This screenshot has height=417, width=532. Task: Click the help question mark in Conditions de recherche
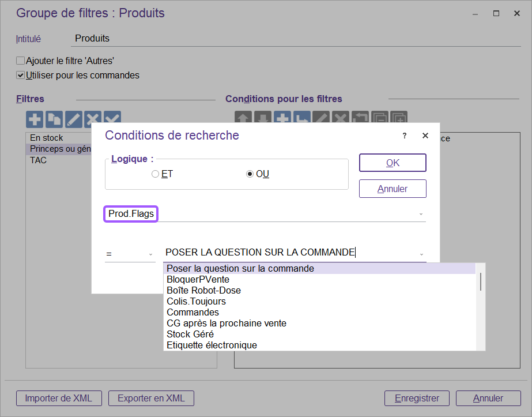pyautogui.click(x=405, y=136)
